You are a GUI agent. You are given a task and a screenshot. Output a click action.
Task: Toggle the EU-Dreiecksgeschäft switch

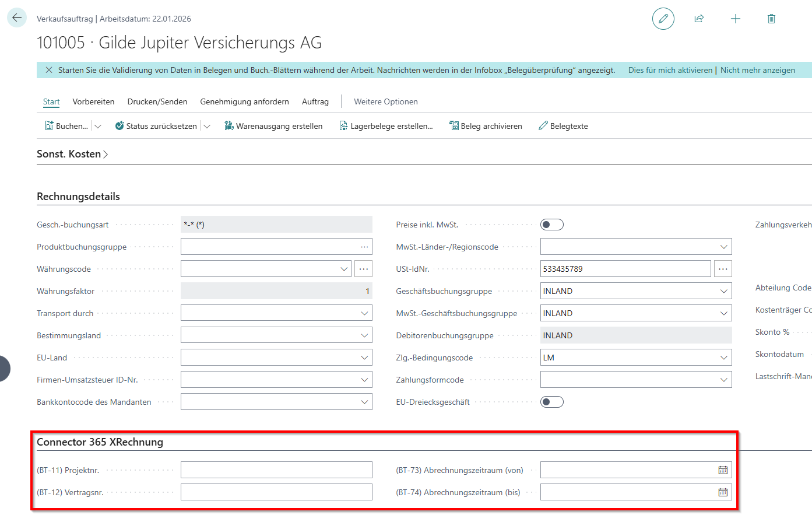tap(552, 402)
